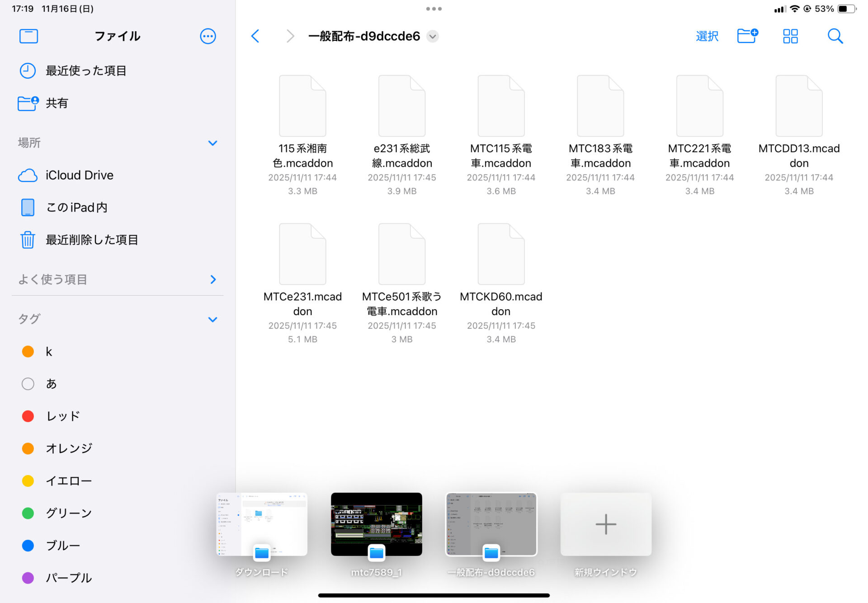Open folder title dropdown chevron
The width and height of the screenshot is (868, 603).
click(x=433, y=36)
